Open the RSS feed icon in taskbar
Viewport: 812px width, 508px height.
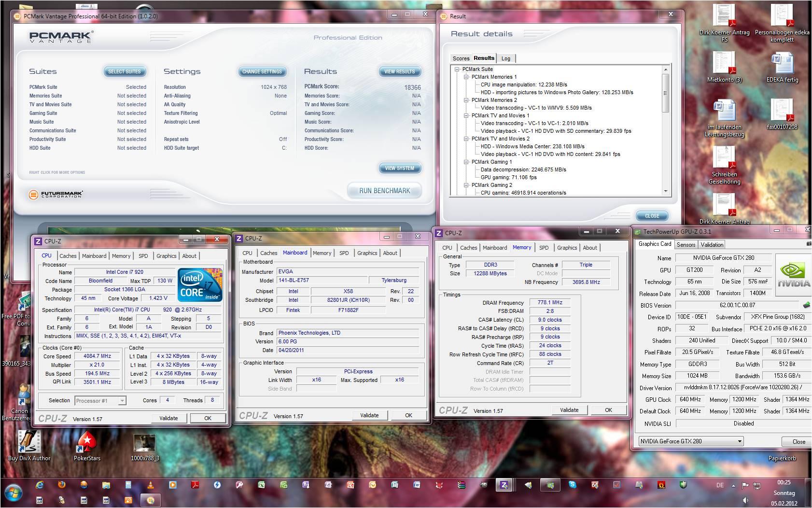pos(128,500)
